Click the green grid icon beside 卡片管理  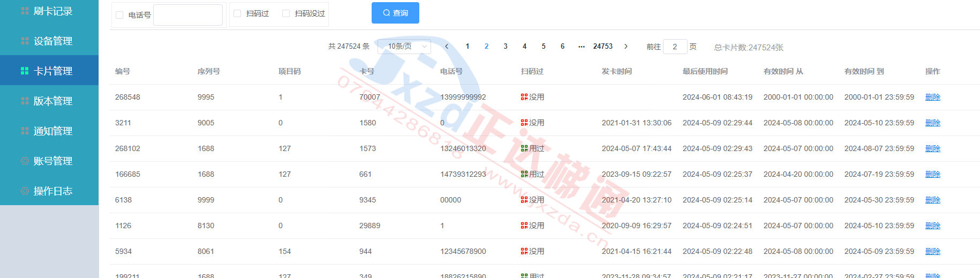click(25, 71)
